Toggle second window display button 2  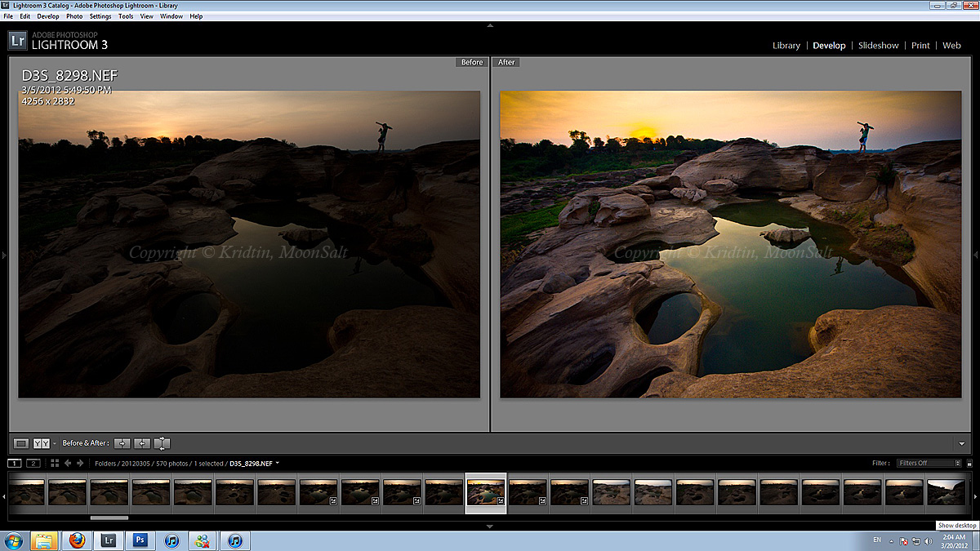click(x=33, y=463)
